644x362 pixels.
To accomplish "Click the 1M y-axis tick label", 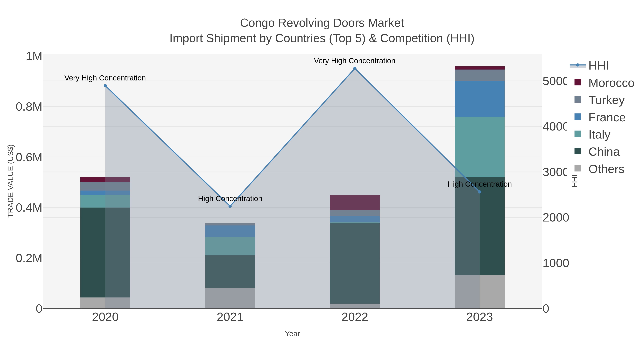I will [x=34, y=56].
